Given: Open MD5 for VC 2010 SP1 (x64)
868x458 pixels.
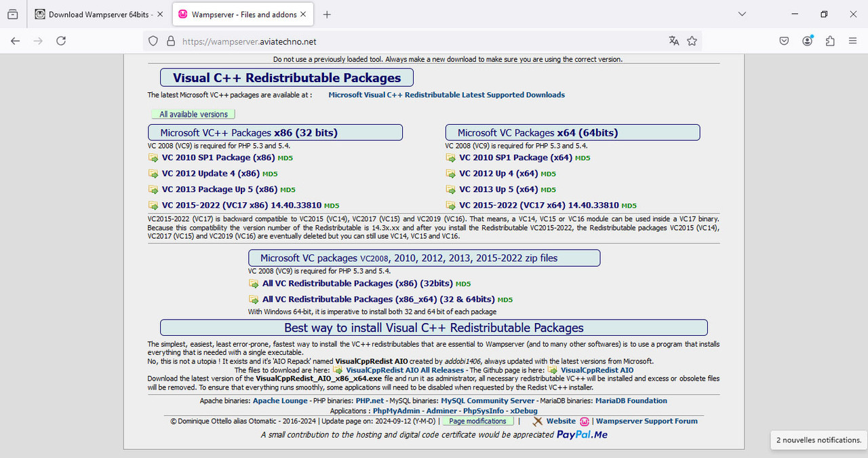Looking at the screenshot, I should [x=583, y=158].
